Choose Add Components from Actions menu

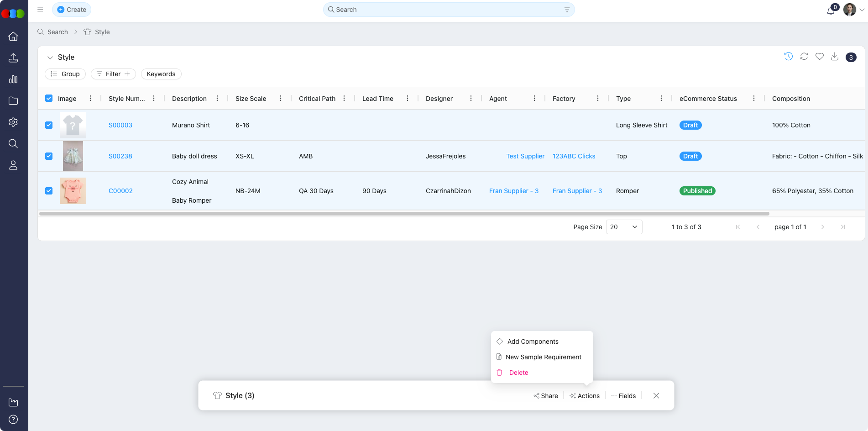coord(533,342)
